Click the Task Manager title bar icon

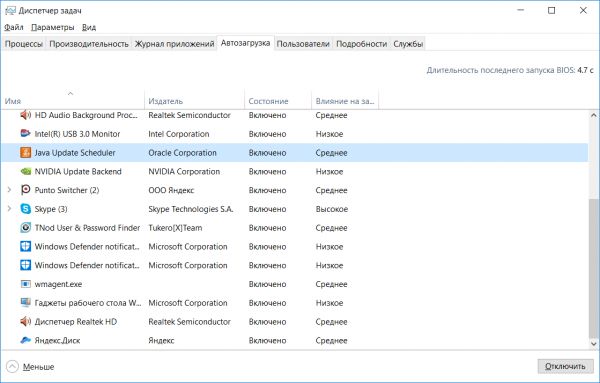click(10, 10)
